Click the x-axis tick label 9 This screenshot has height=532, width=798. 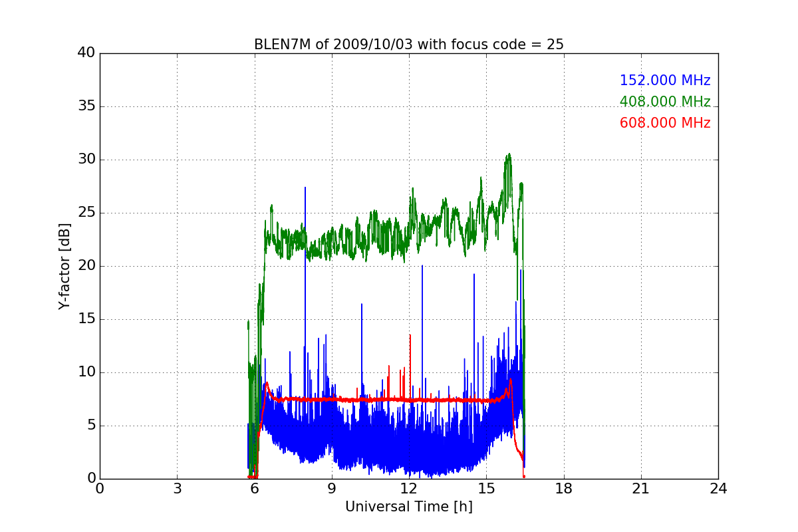[x=332, y=488]
